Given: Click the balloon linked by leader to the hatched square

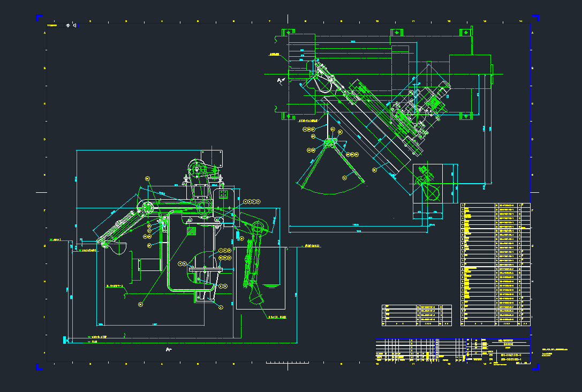Looking at the screenshot, I should (x=141, y=304).
